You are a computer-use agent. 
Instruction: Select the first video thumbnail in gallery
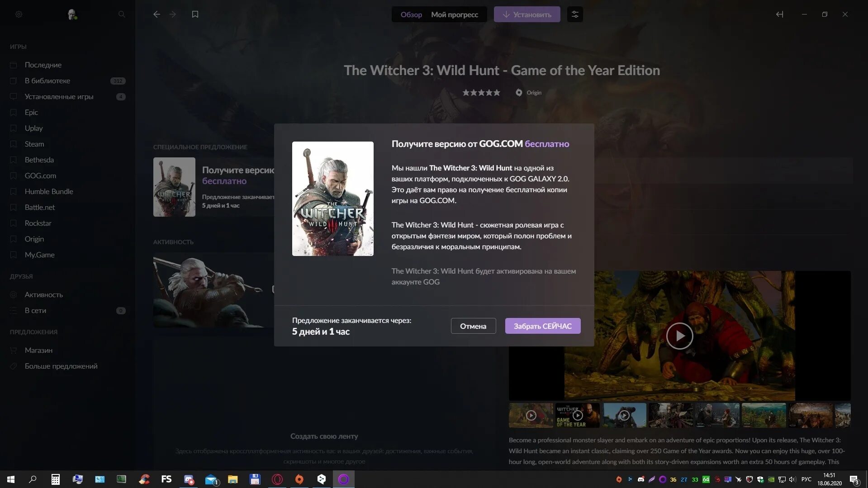pyautogui.click(x=531, y=415)
